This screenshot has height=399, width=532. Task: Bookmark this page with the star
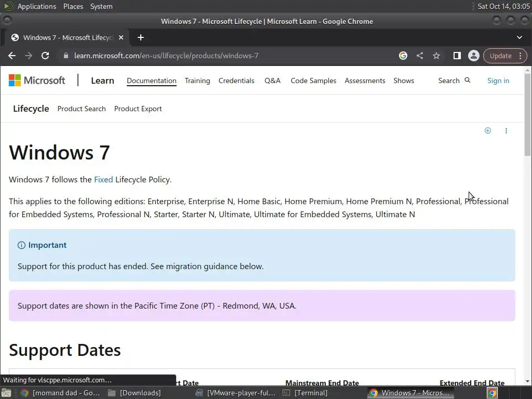click(x=436, y=56)
